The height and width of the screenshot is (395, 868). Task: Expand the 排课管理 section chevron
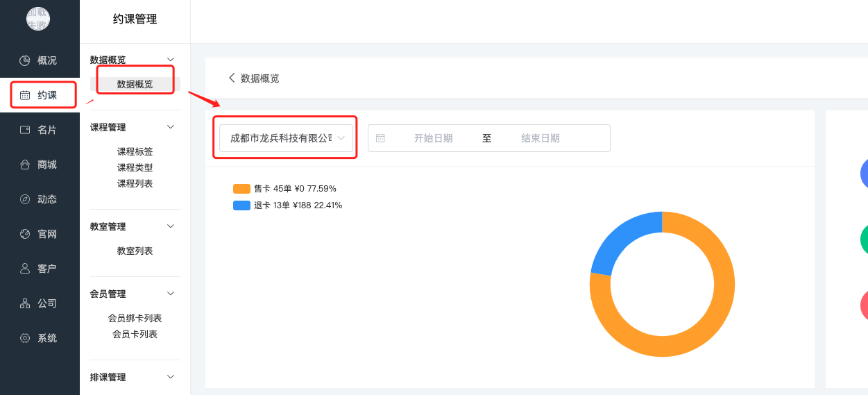[171, 377]
